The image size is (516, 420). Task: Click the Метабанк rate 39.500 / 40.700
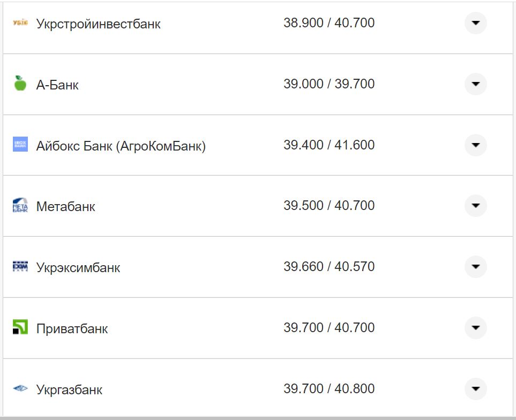(x=328, y=206)
